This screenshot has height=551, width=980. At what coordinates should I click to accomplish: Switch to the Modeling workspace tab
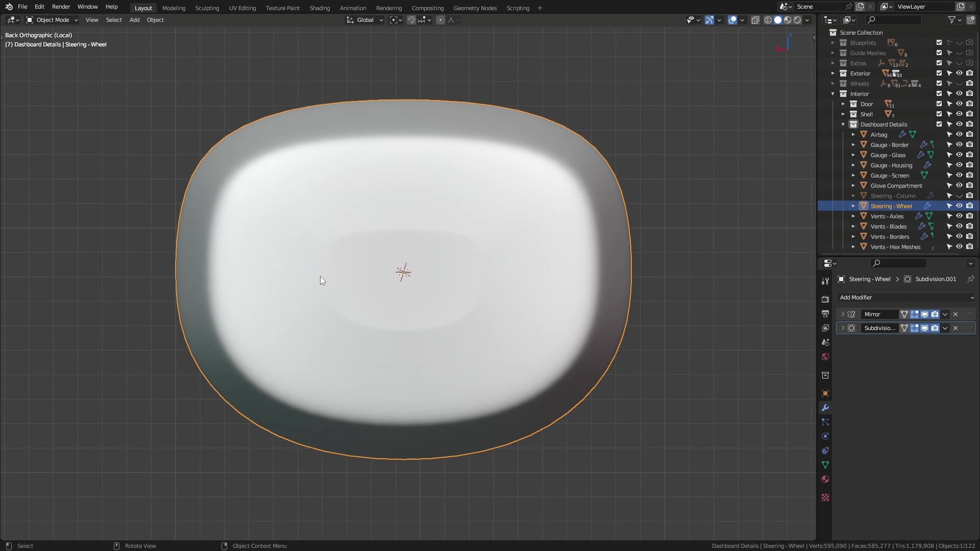[x=174, y=8]
